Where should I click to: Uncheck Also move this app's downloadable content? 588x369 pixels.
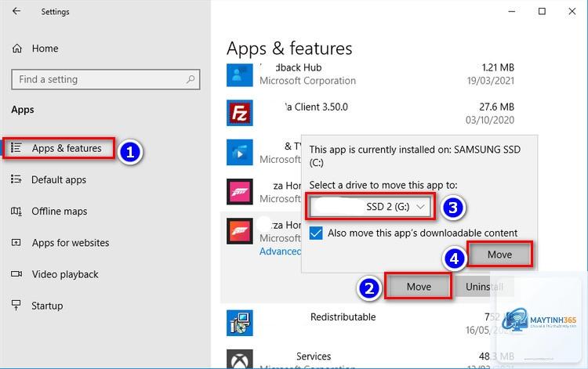[x=316, y=233]
